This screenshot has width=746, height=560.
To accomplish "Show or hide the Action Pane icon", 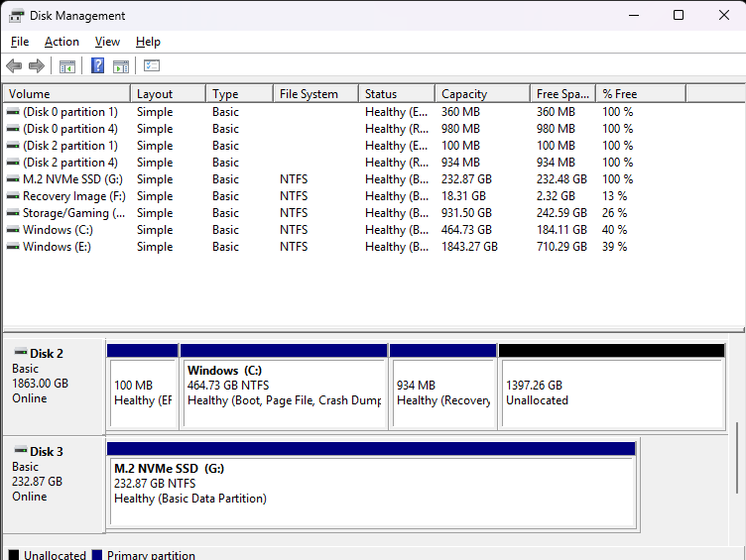I will 121,66.
